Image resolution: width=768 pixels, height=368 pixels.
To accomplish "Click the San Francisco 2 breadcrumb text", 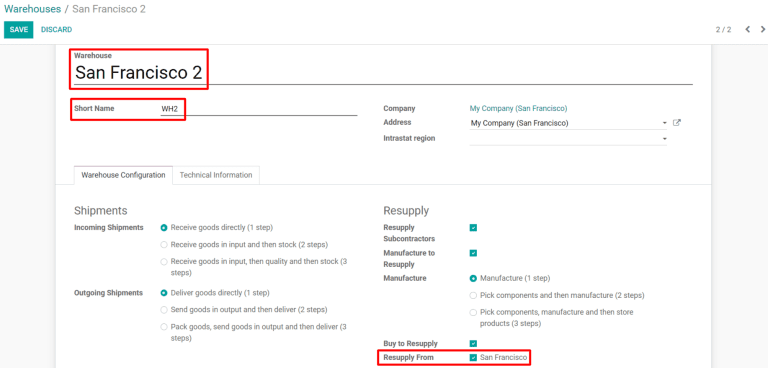I will [109, 9].
